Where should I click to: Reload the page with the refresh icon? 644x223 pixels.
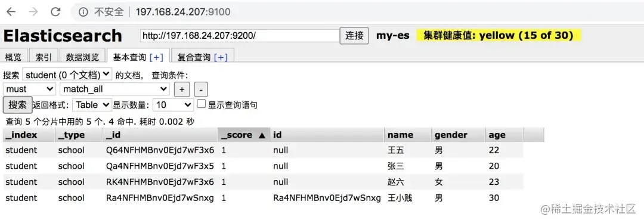pyautogui.click(x=55, y=12)
